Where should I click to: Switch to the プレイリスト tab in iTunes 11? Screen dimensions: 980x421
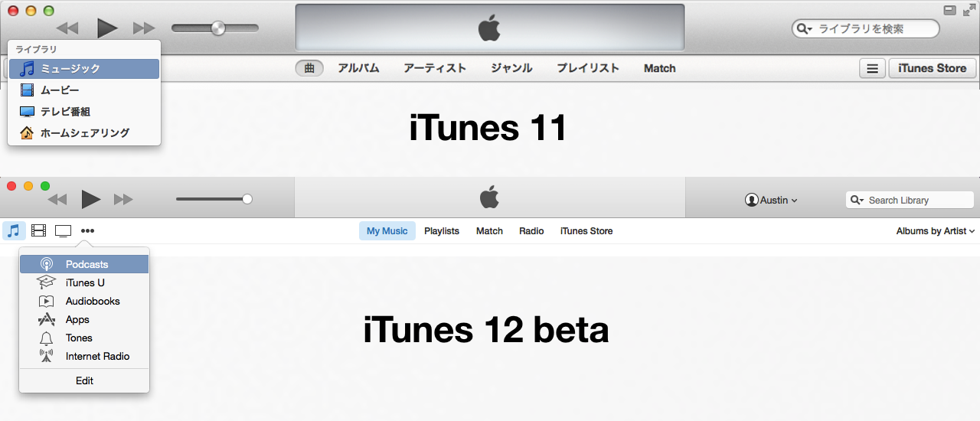click(x=588, y=68)
